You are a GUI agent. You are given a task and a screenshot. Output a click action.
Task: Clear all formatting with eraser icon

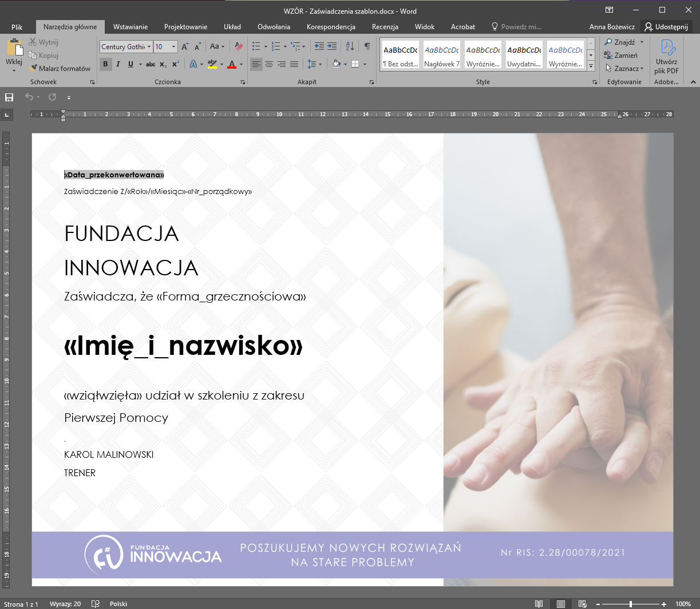pyautogui.click(x=239, y=46)
